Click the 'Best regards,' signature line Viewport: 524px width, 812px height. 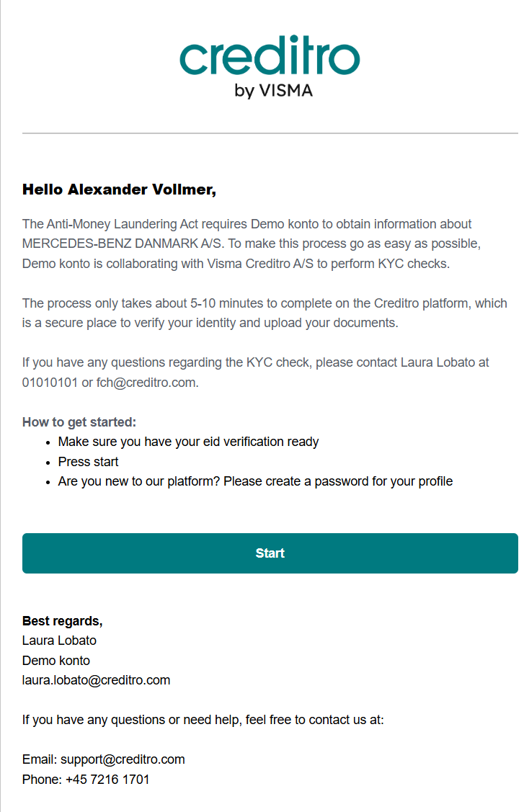coord(62,621)
